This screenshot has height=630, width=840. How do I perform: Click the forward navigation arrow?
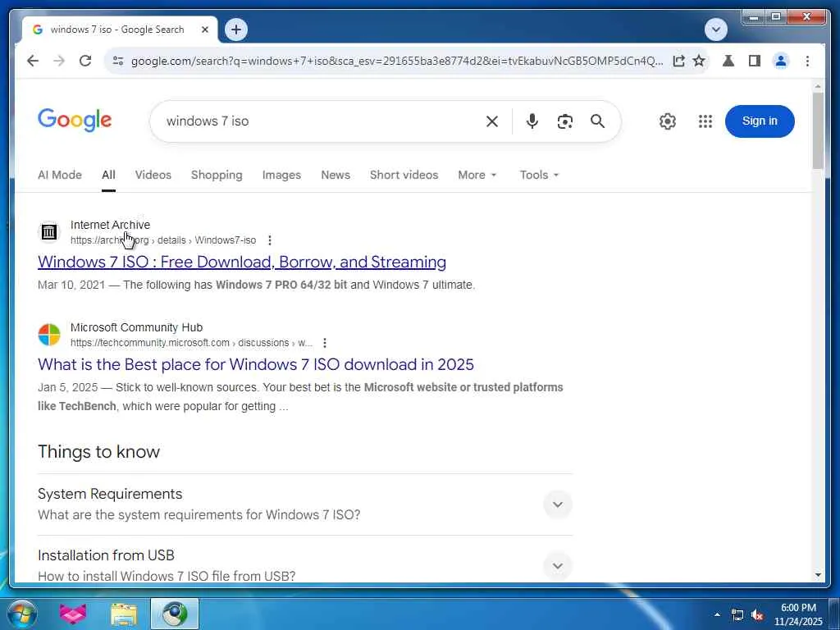(59, 61)
